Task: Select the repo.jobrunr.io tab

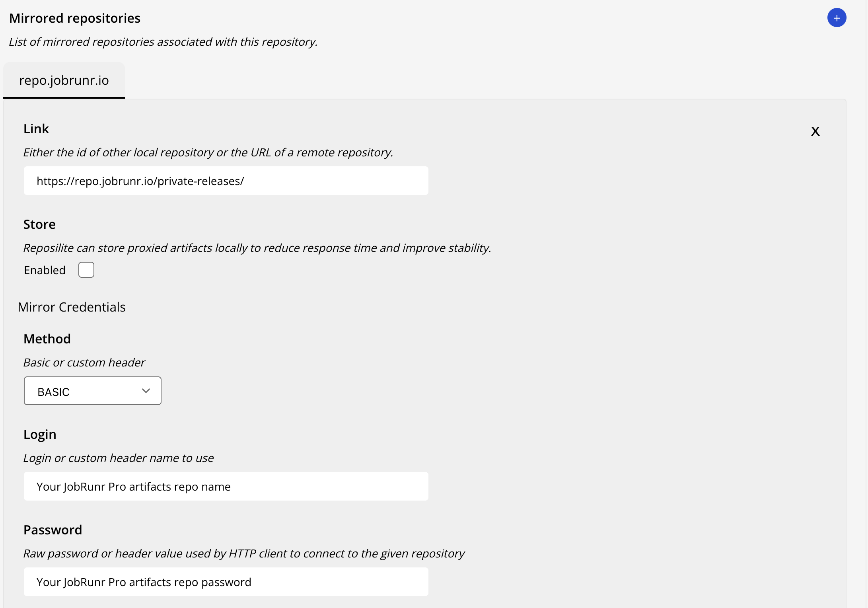Action: click(64, 80)
